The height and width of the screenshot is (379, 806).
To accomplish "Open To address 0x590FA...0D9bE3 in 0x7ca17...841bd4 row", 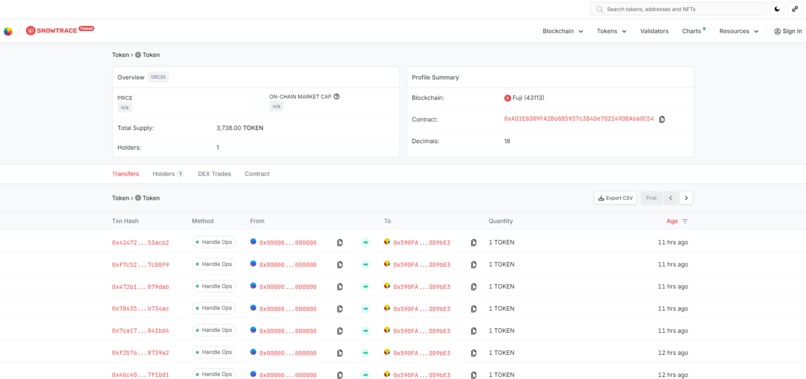I will coord(422,331).
